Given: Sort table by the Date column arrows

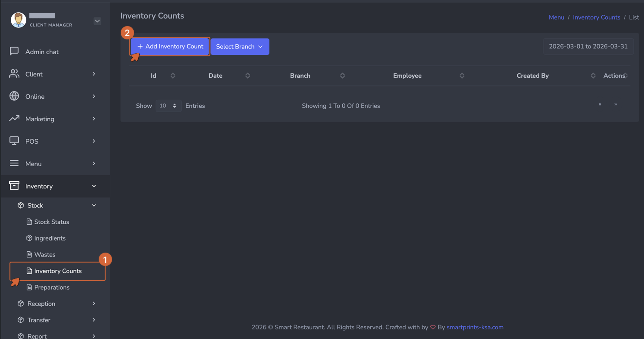Looking at the screenshot, I should 247,76.
